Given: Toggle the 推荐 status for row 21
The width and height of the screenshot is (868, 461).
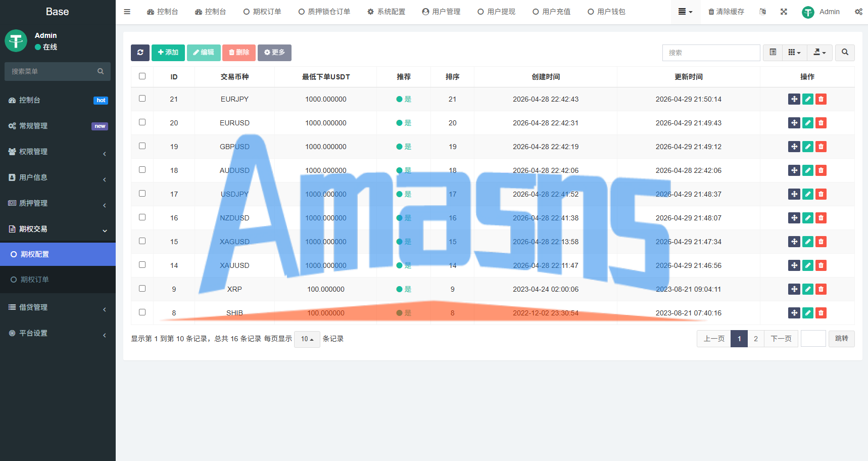Looking at the screenshot, I should pyautogui.click(x=404, y=99).
